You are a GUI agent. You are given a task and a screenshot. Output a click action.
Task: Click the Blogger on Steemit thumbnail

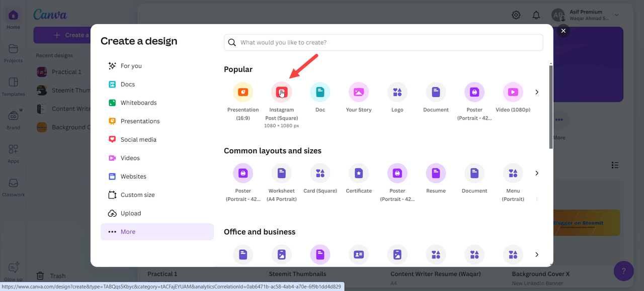pyautogui.click(x=587, y=223)
